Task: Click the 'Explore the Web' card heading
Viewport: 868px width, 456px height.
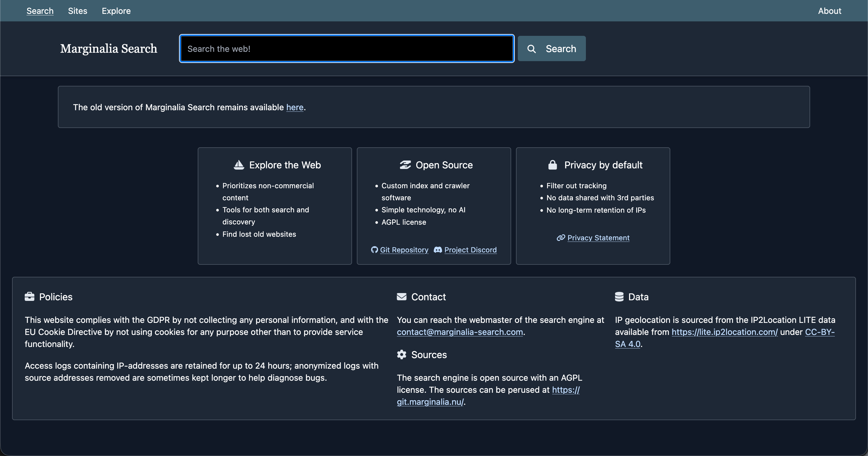Action: [x=285, y=165]
